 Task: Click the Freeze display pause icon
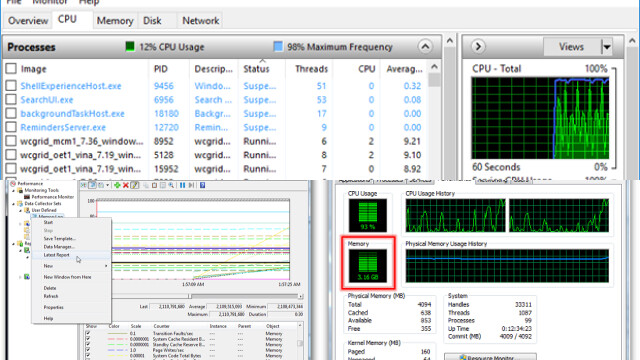[x=182, y=185]
